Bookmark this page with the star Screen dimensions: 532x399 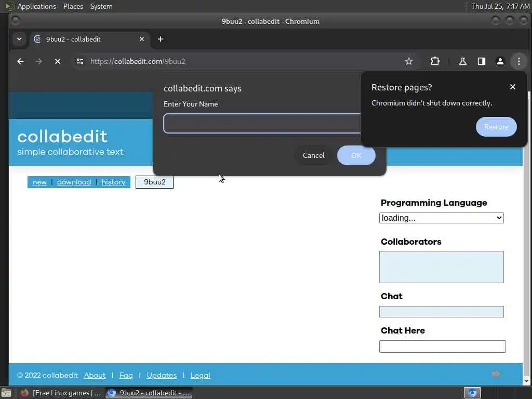click(409, 61)
